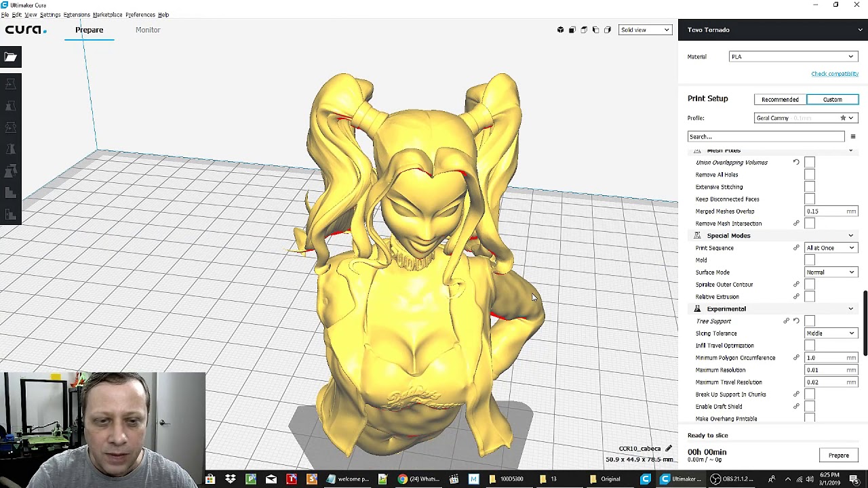Enable Union Overlapping Volumes checkbox

[810, 163]
